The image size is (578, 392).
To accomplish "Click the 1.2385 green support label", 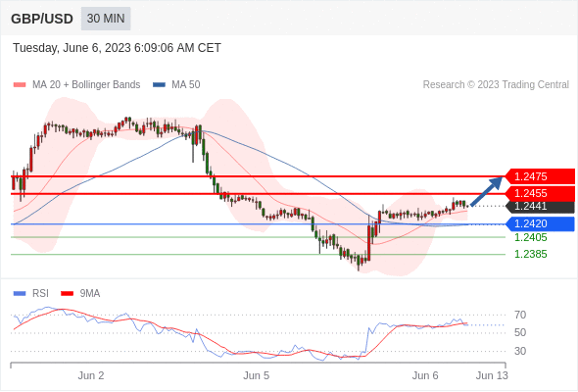I will coord(530,254).
